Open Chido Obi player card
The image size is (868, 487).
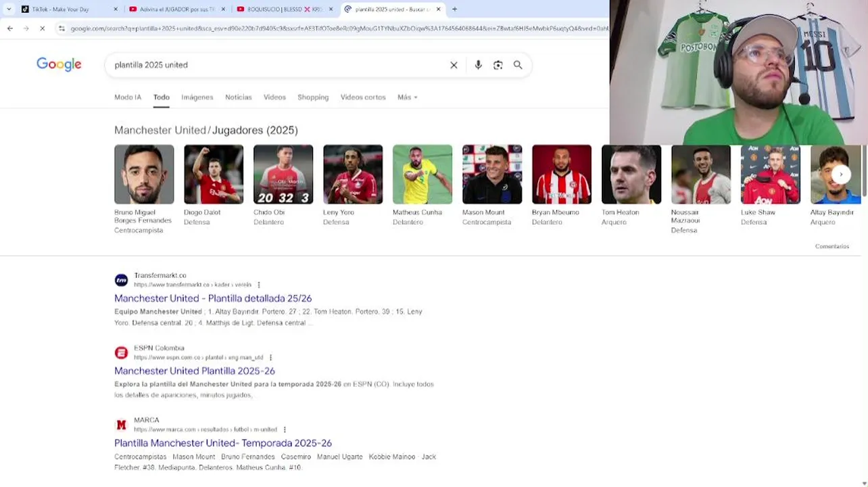(283, 185)
